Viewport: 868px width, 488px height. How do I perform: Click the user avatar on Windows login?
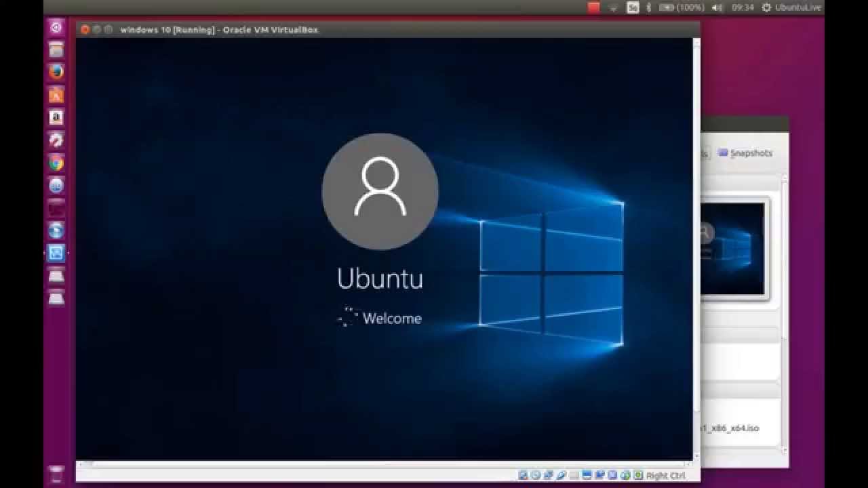[380, 191]
